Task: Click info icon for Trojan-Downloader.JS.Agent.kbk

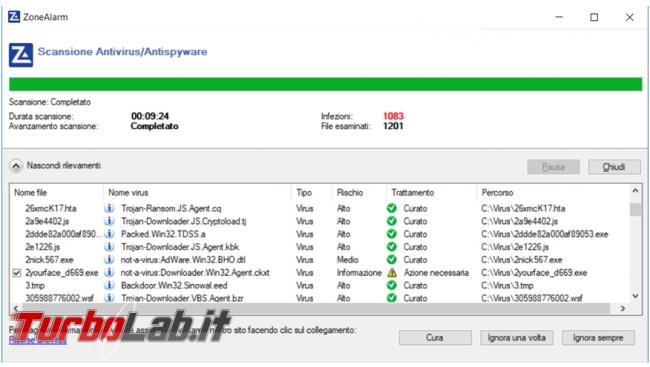Action: pos(109,247)
